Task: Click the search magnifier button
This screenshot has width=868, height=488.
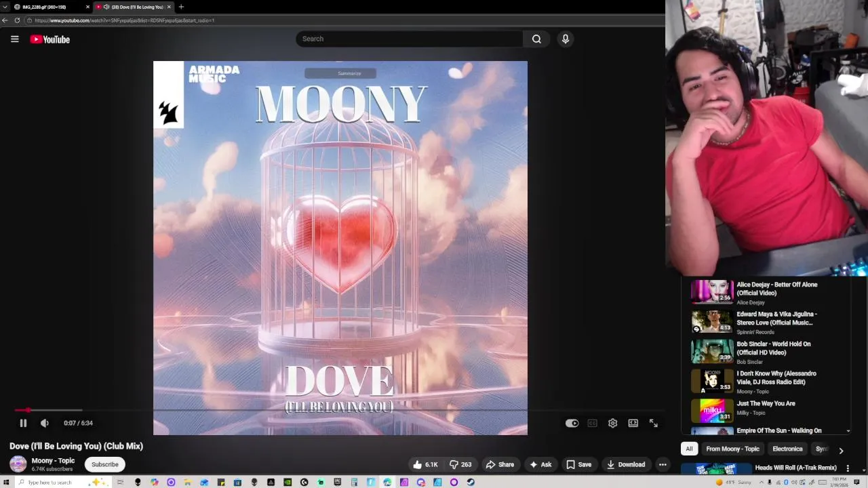Action: point(536,39)
